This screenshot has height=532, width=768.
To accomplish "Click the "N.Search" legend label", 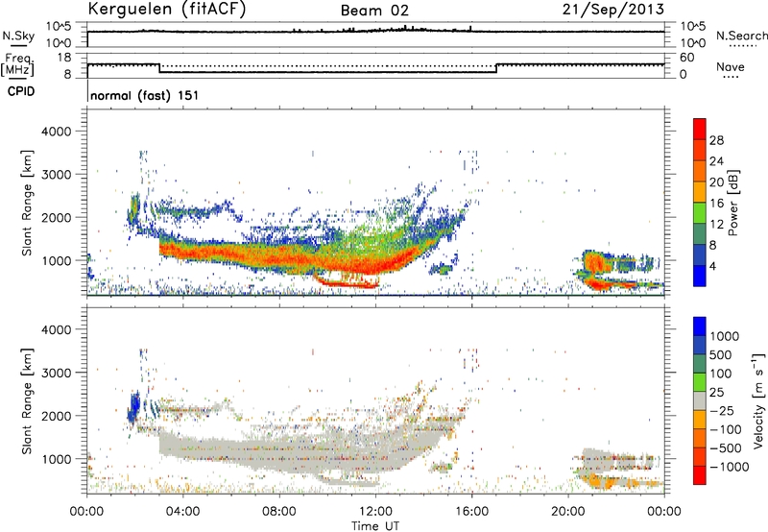I will click(741, 36).
